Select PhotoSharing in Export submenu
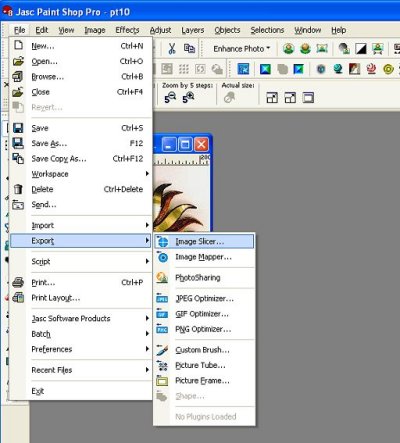400x443 pixels. pos(204,278)
